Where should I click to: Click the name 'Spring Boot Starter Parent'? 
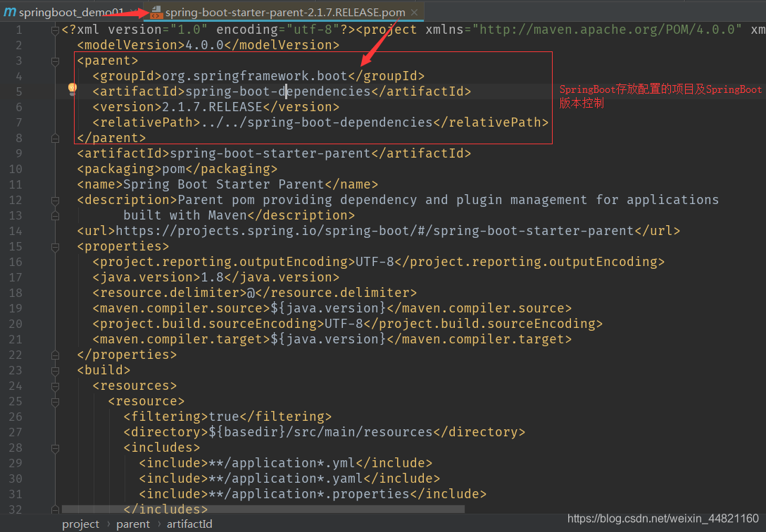pyautogui.click(x=224, y=184)
